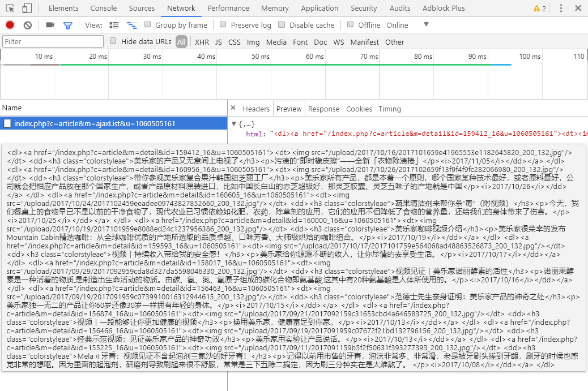Toggle the network filter funnel icon
Viewport: 588px width, 391px height.
click(x=68, y=25)
